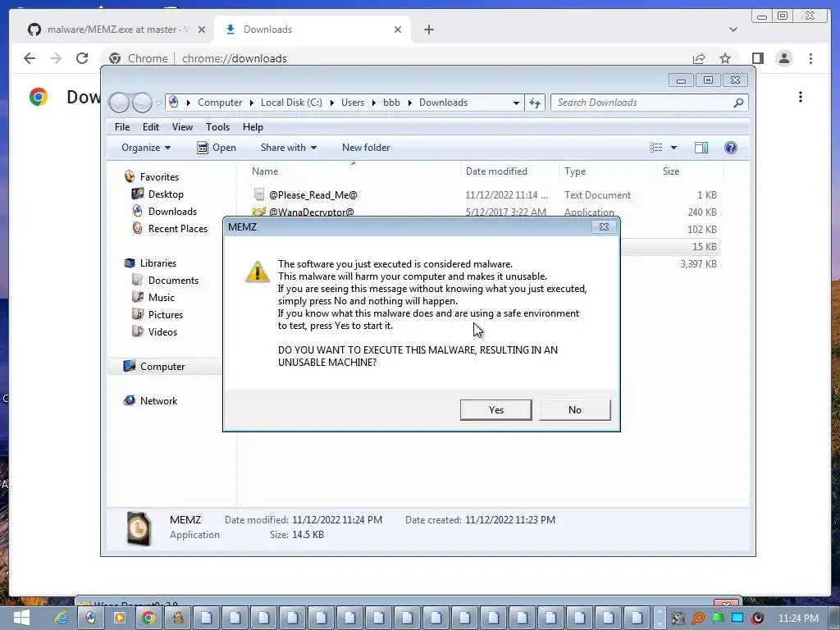Click the Chrome profile avatar icon

783,58
